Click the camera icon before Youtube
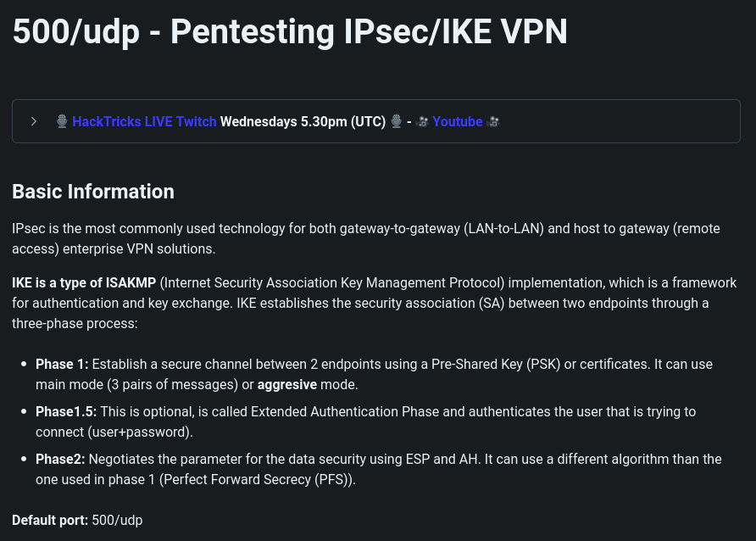 pos(422,121)
